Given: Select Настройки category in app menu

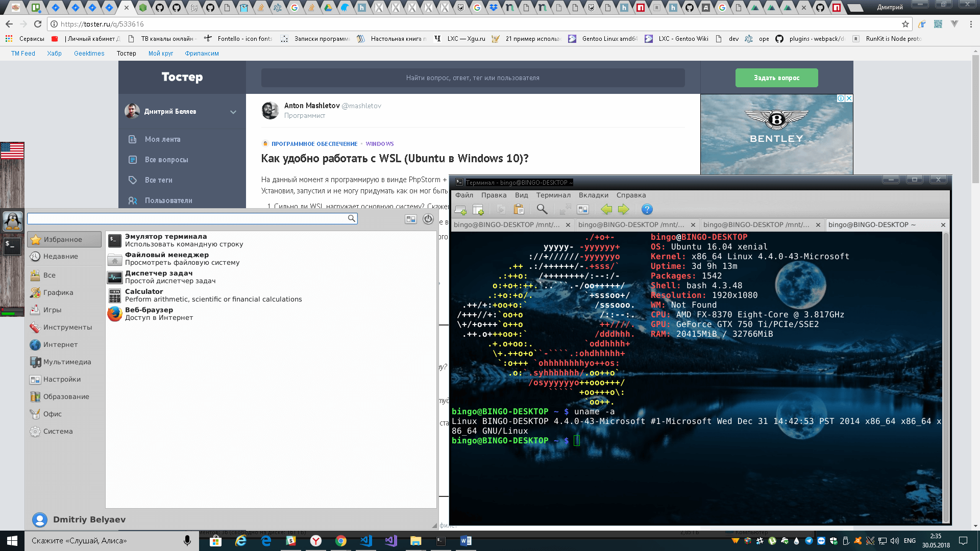Looking at the screenshot, I should (x=65, y=379).
